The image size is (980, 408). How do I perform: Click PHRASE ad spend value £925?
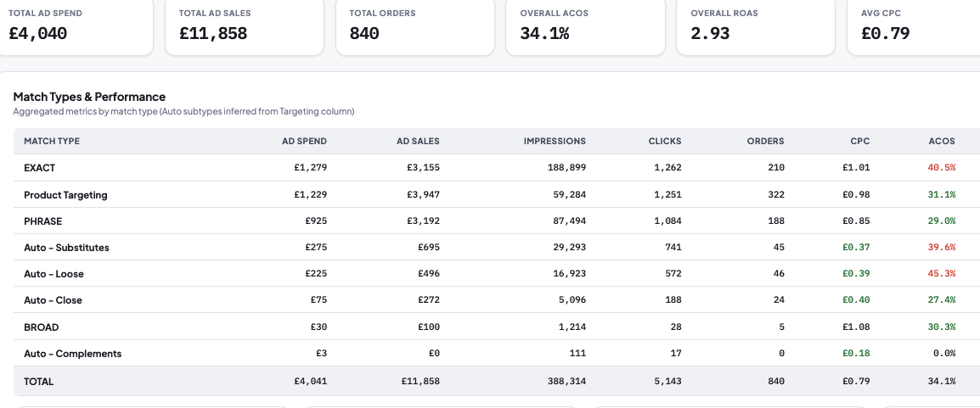click(316, 221)
